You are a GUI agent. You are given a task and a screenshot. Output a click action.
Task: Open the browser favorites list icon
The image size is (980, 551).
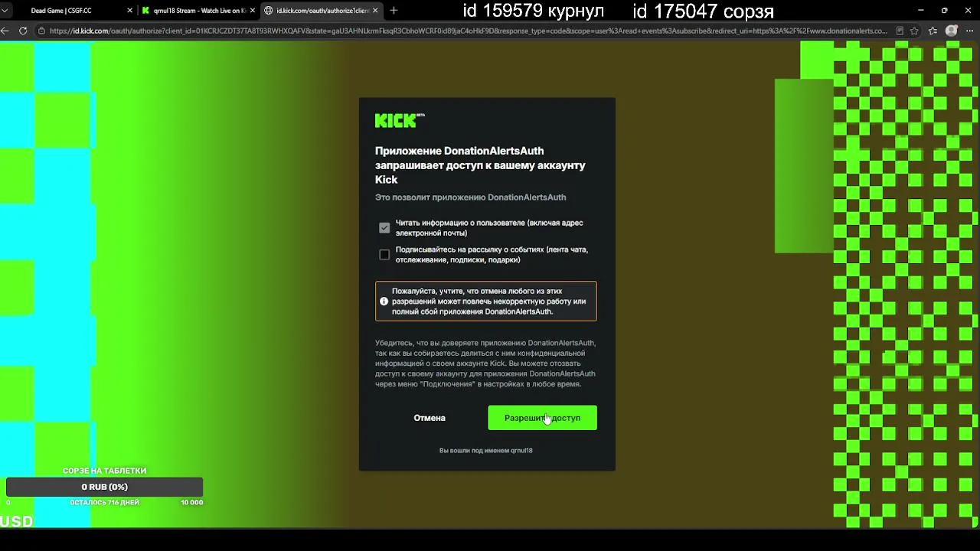(x=933, y=31)
